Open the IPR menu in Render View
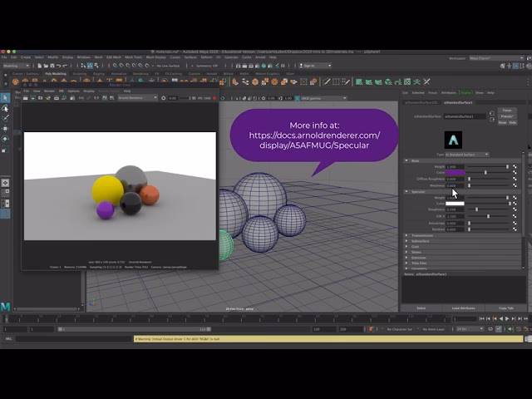The image size is (532, 399). tap(61, 91)
